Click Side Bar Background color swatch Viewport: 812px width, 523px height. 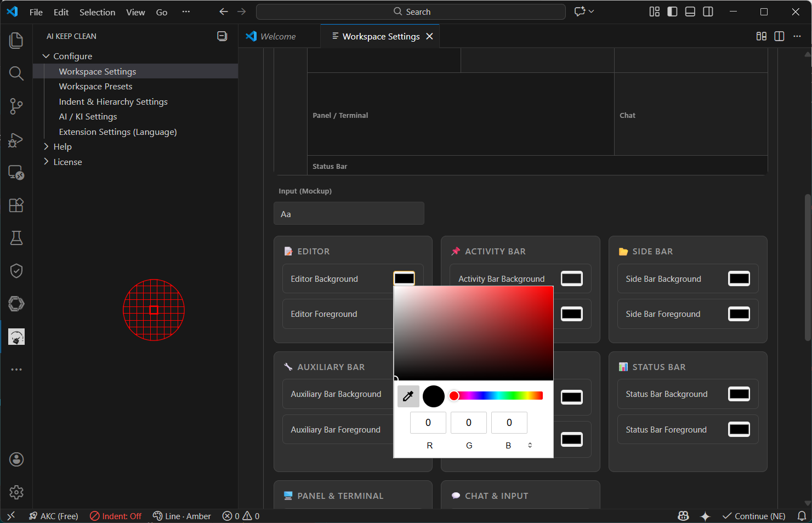click(739, 278)
